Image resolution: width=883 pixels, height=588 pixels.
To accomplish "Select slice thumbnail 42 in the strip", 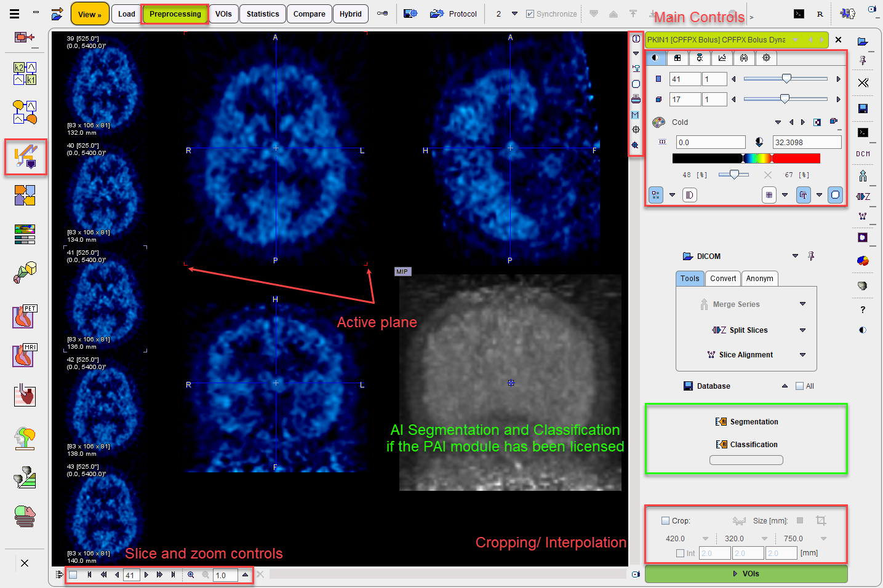I will click(105, 405).
